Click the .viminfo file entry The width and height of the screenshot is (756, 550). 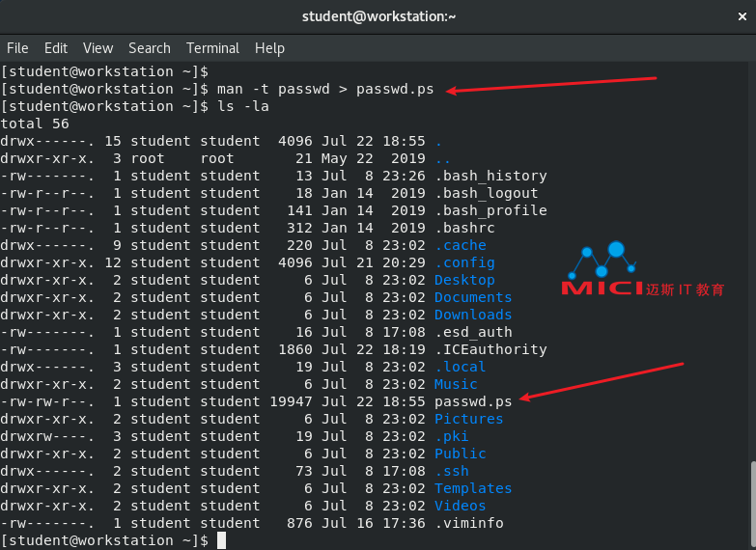(x=468, y=523)
